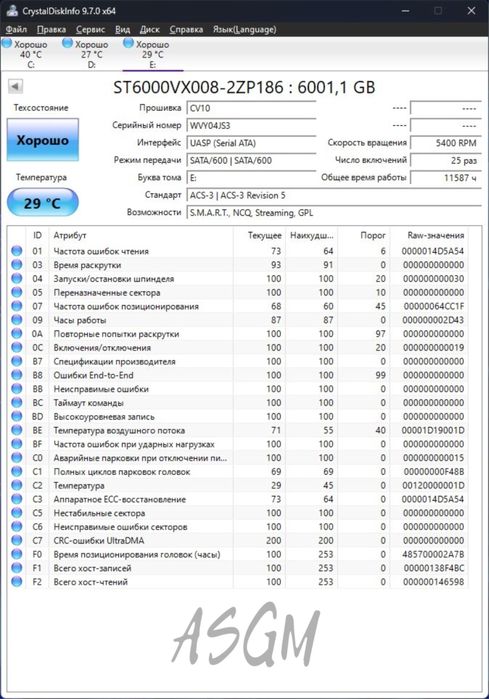Click status icon for attribute C2
The height and width of the screenshot is (699, 489).
(x=16, y=485)
